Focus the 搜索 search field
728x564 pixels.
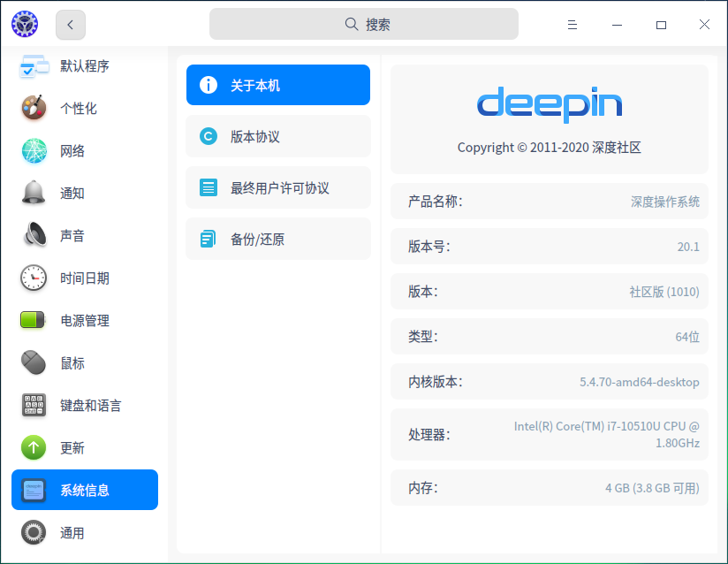pyautogui.click(x=363, y=24)
